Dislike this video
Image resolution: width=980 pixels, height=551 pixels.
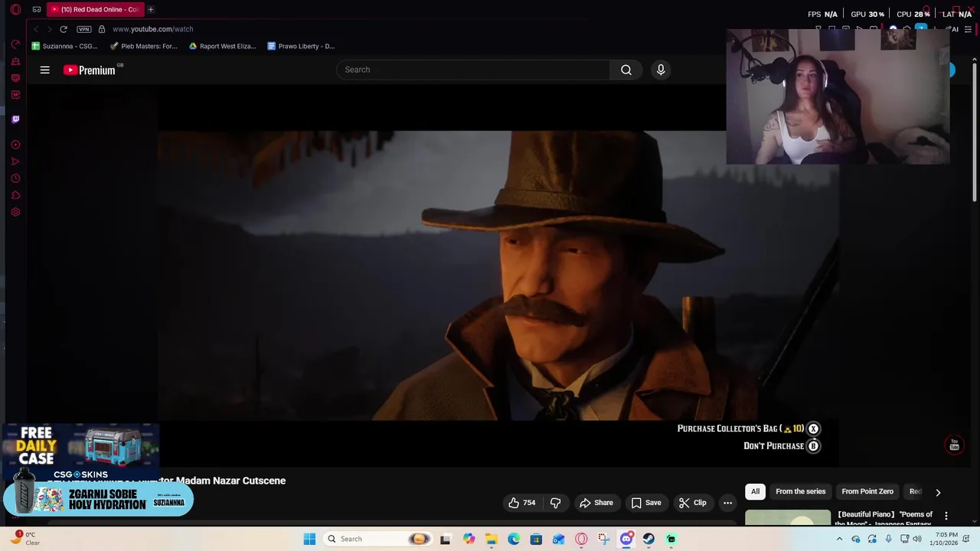(x=555, y=503)
